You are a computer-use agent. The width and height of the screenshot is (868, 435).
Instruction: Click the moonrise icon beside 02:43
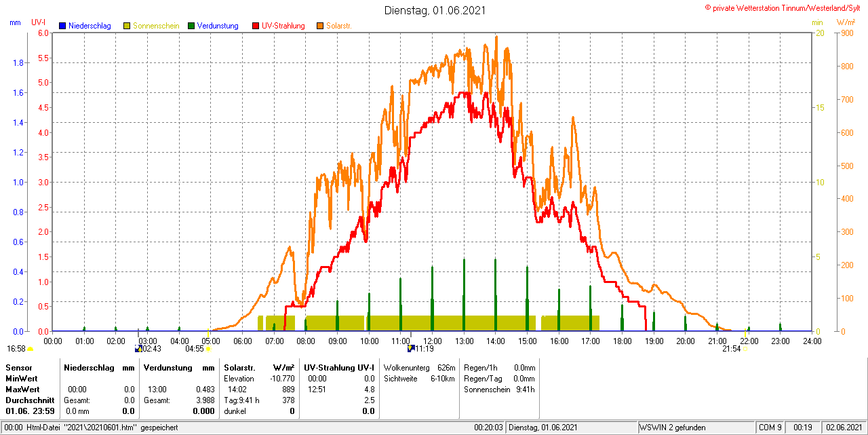point(138,349)
